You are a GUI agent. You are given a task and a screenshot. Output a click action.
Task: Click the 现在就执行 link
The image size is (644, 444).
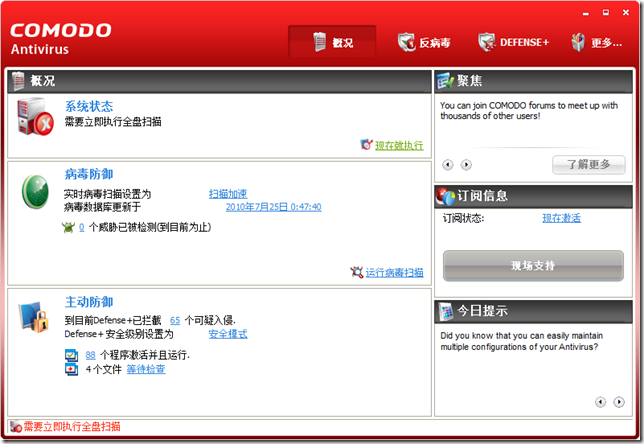(399, 145)
